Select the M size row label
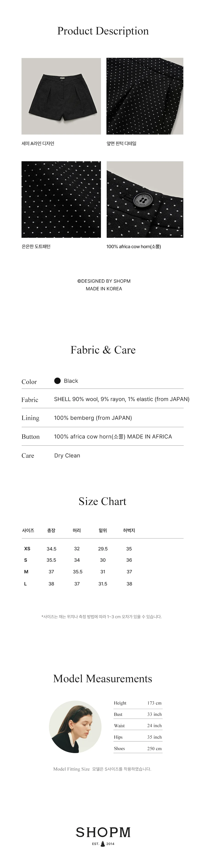 click(26, 572)
